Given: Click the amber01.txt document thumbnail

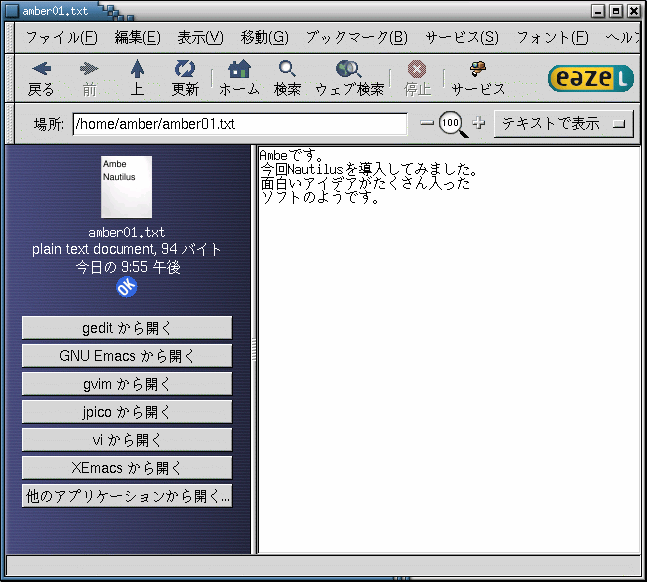Looking at the screenshot, I should [x=126, y=187].
